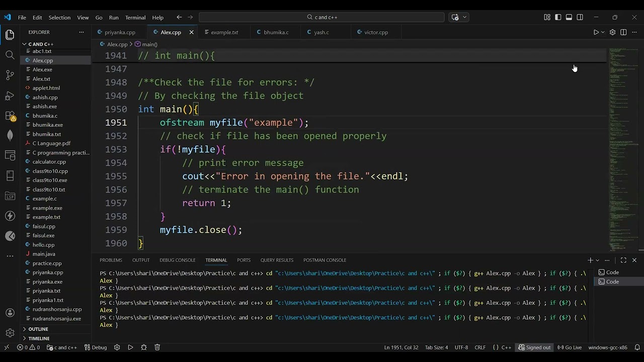This screenshot has width=644, height=362.
Task: Open the Extensions view with warning badge
Action: click(10, 116)
